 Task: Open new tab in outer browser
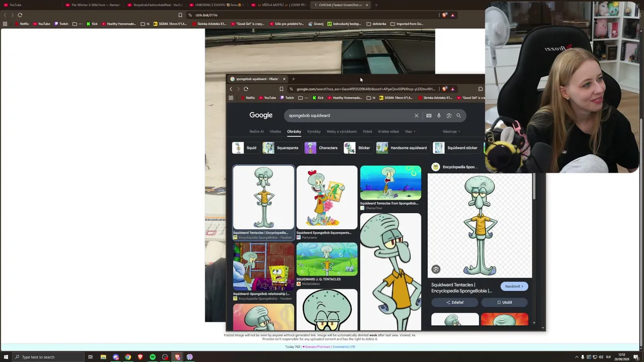(x=376, y=5)
